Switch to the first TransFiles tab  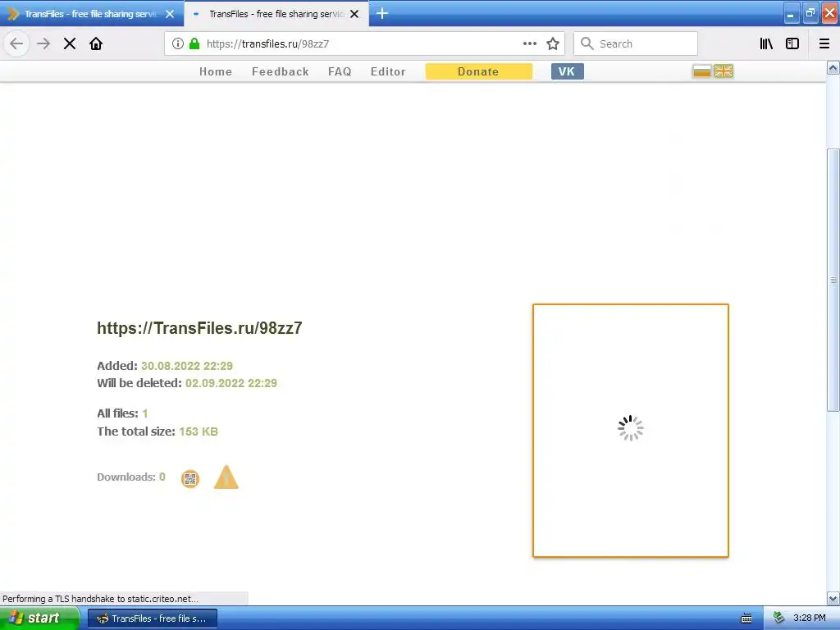92,14
